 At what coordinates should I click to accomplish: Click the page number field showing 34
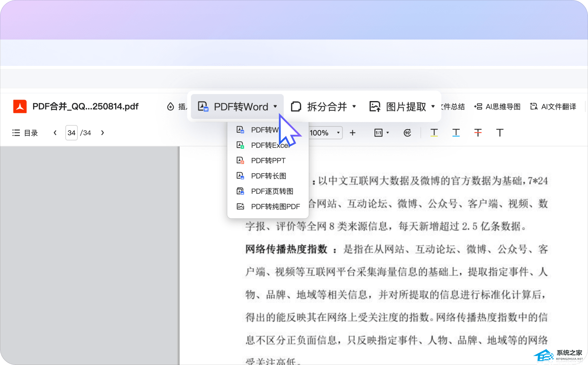point(71,133)
